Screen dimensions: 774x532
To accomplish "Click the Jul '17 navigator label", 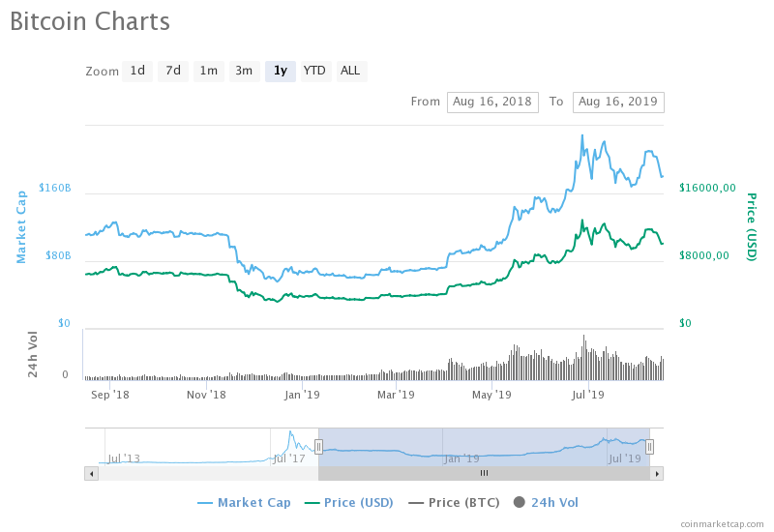I will pyautogui.click(x=288, y=458).
